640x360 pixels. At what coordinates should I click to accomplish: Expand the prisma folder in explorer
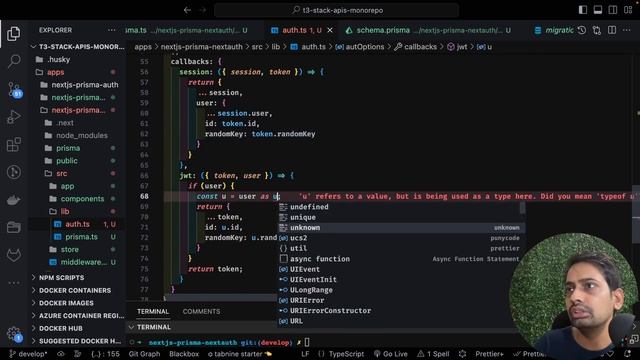click(78, 148)
